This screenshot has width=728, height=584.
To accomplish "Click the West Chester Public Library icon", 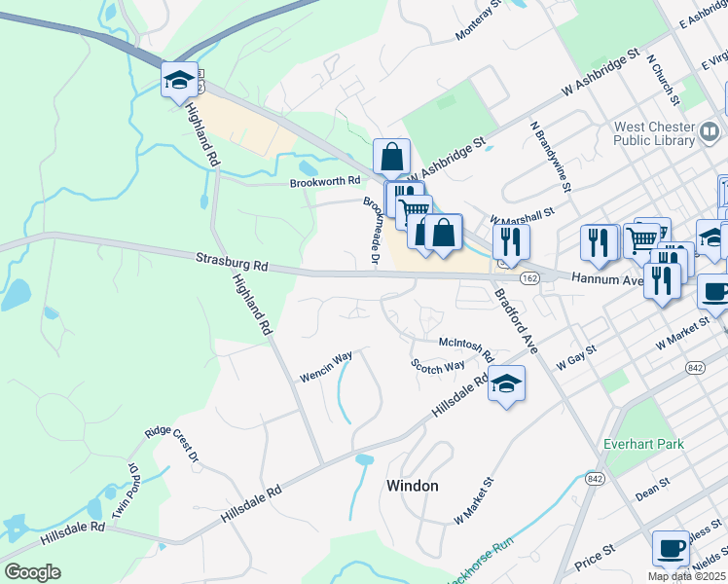I will point(710,131).
